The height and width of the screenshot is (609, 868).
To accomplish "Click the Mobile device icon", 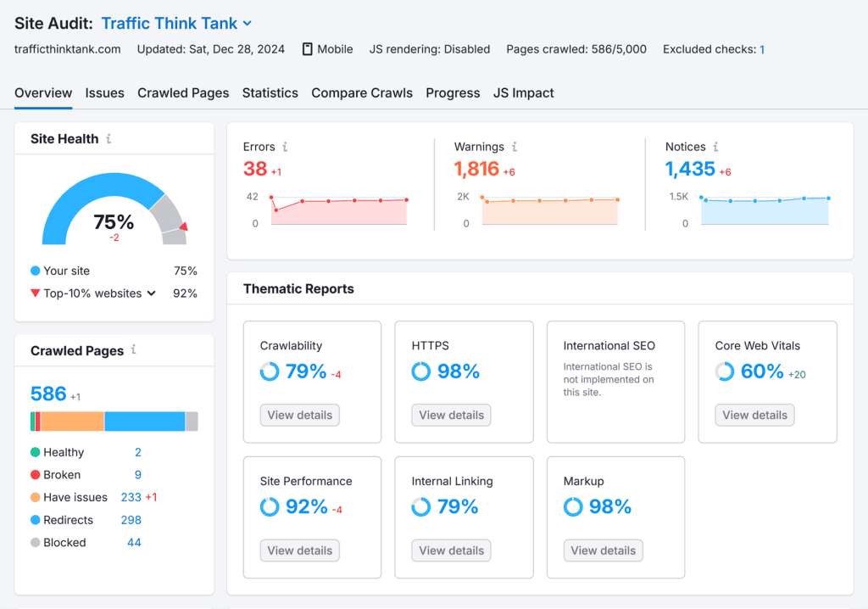I will pyautogui.click(x=307, y=49).
